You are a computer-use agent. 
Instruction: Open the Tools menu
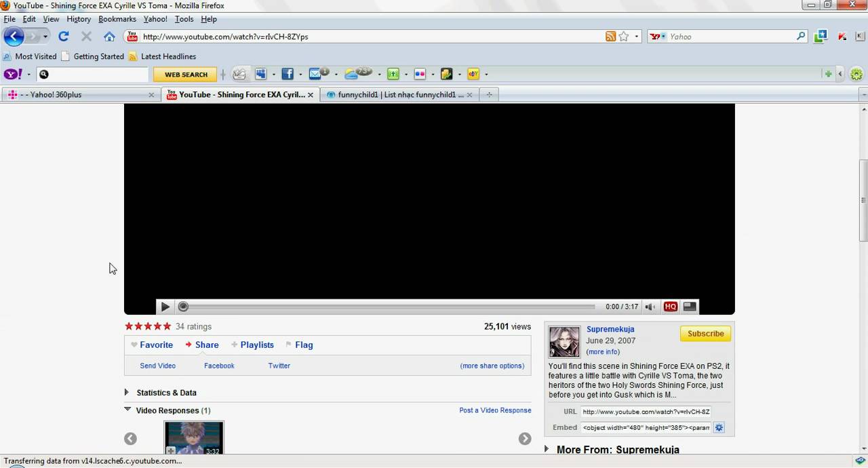184,19
